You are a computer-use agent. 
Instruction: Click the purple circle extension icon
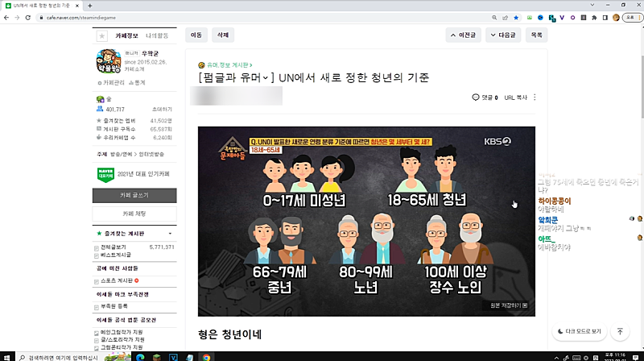[572, 18]
